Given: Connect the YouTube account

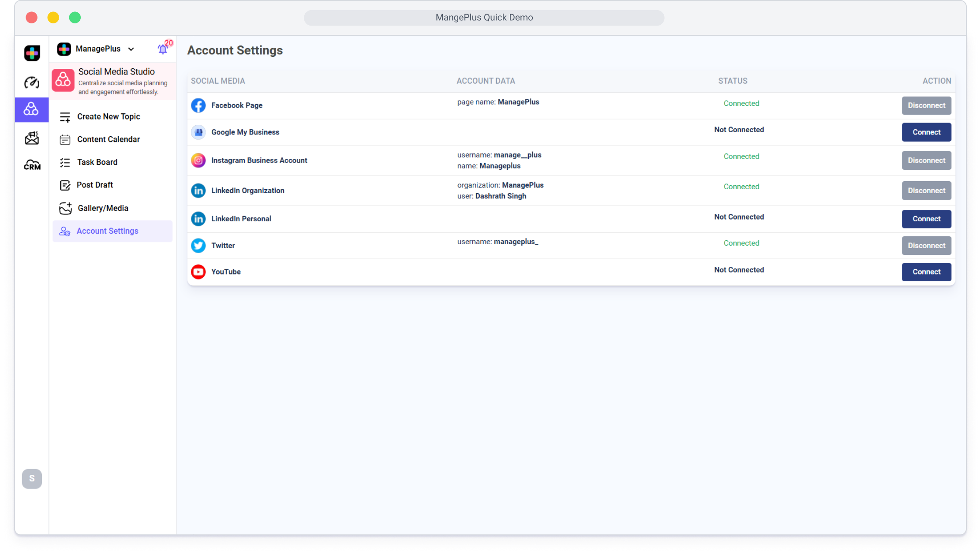Looking at the screenshot, I should pyautogui.click(x=926, y=272).
